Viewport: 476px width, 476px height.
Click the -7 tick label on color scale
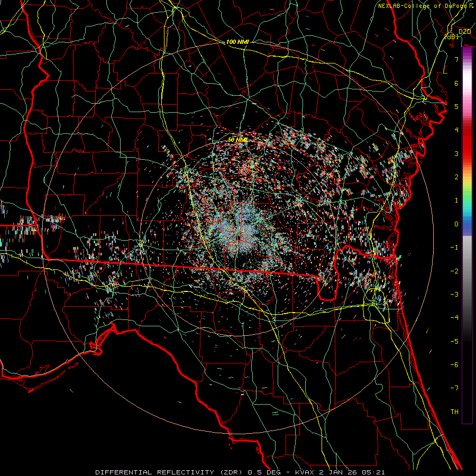click(x=454, y=388)
